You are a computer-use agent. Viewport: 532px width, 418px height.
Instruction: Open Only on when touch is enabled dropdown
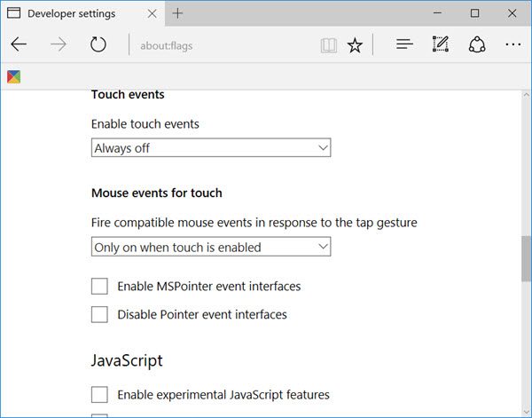click(211, 247)
